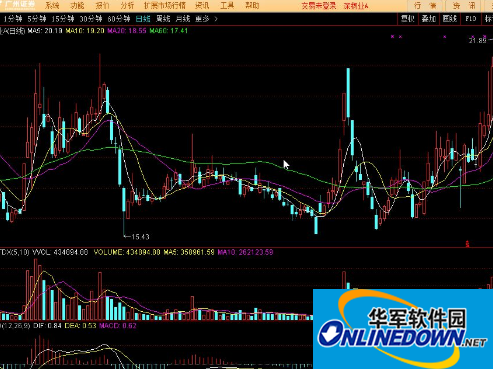493x369 pixels.
Task: Open the 报价 menu
Action: [102, 5]
